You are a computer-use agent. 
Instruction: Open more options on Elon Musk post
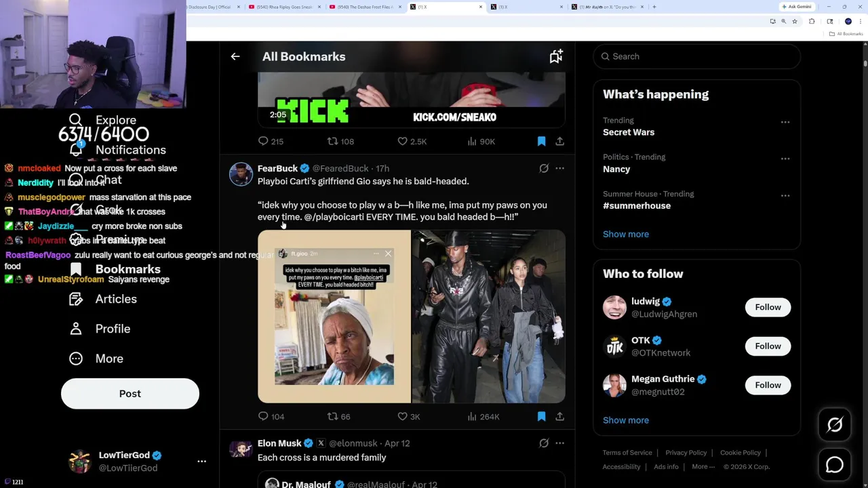coord(559,443)
